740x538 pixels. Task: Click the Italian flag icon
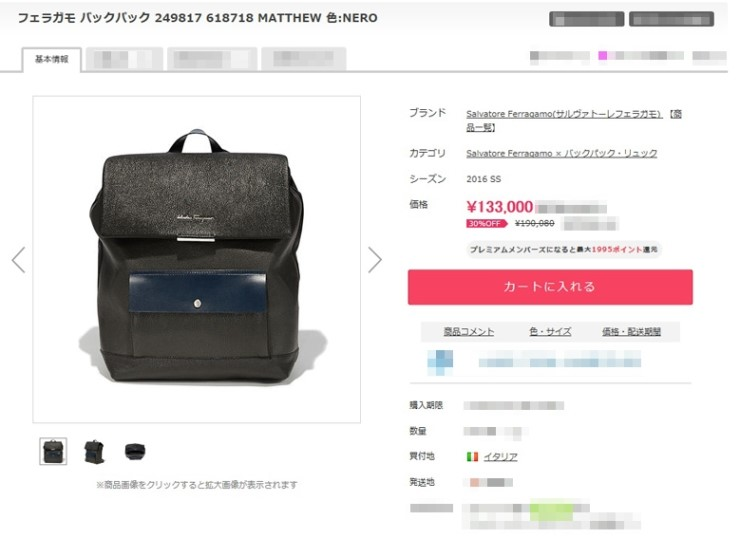472,456
